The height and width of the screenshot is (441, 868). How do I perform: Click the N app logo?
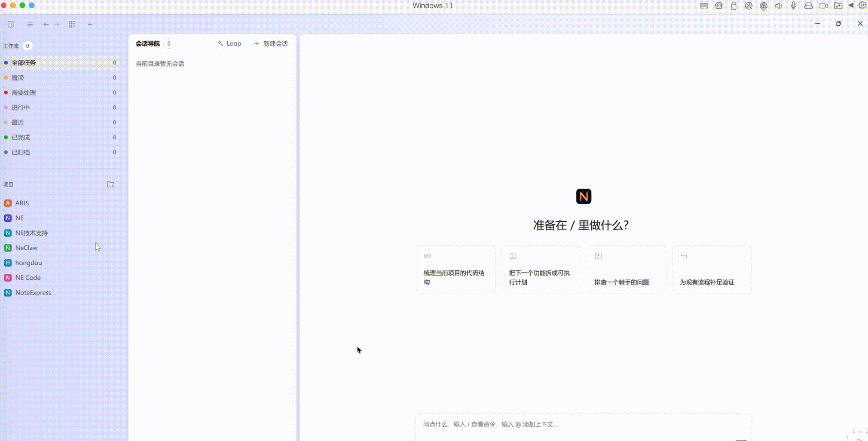pyautogui.click(x=584, y=196)
